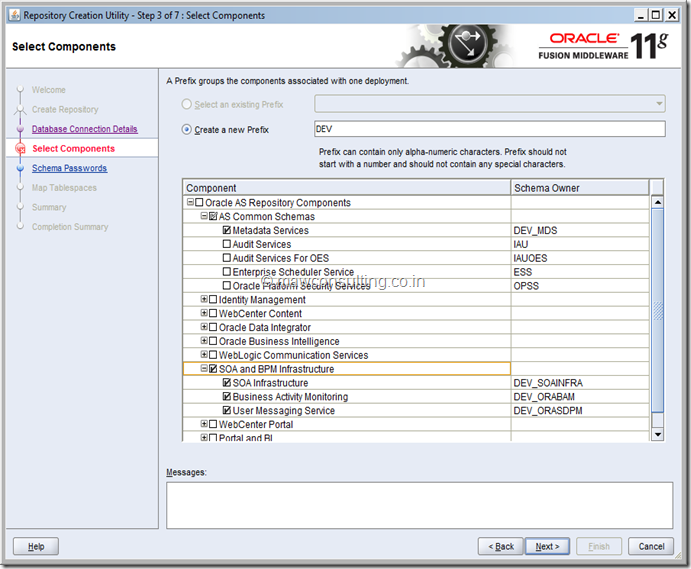Click the Database Connection Details step bullet
691x569 pixels.
click(20, 129)
